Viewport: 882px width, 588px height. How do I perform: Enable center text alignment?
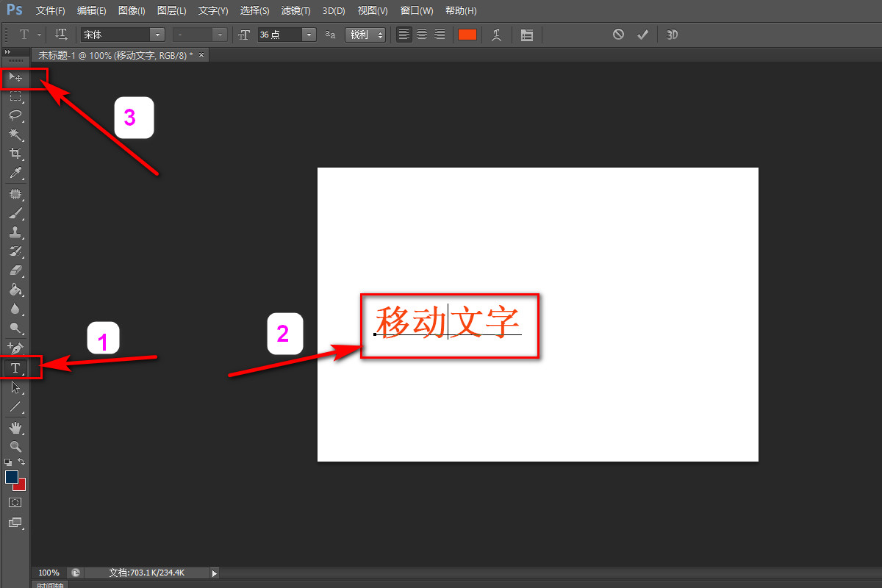click(421, 34)
